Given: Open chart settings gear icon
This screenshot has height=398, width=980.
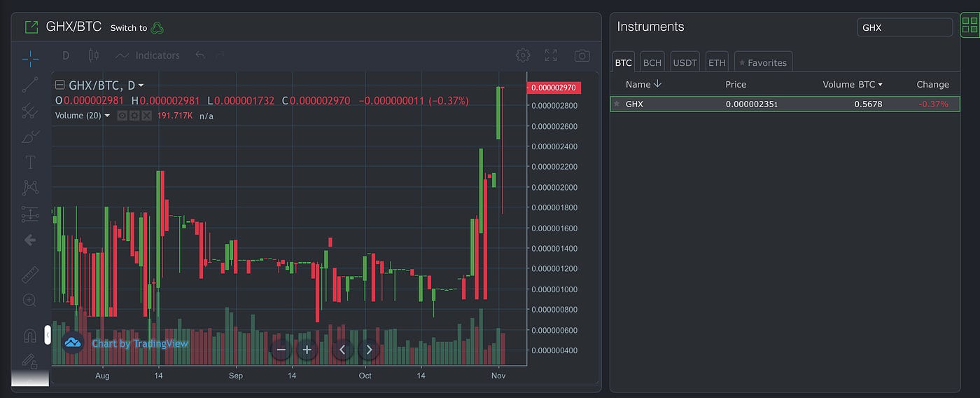Looking at the screenshot, I should point(522,55).
